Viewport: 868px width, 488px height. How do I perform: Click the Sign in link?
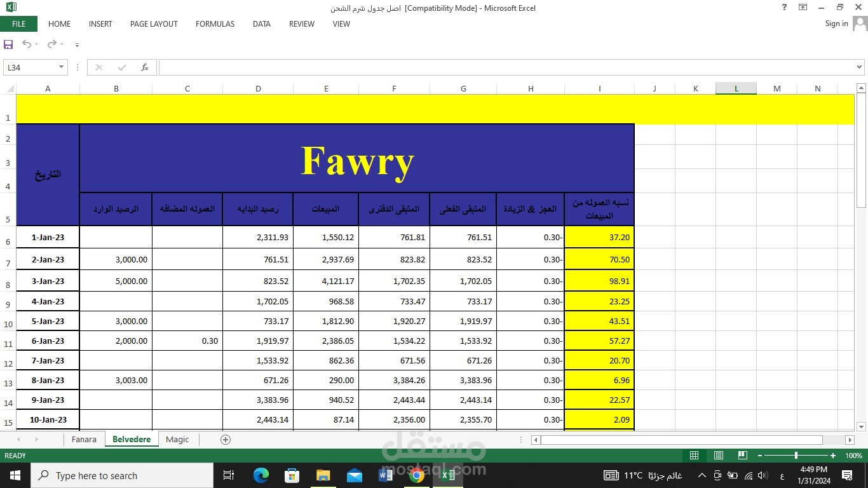pos(836,24)
